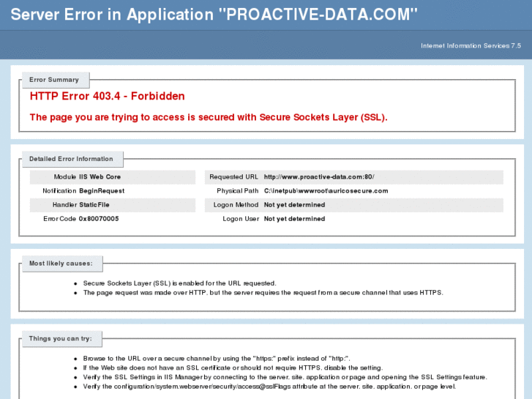Click the 'Most likely causes:' section label

click(61, 264)
